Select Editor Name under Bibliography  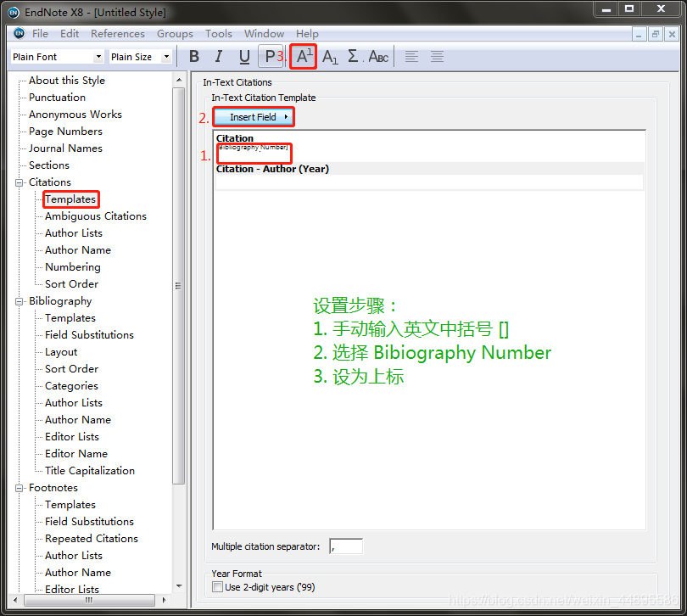pos(76,454)
